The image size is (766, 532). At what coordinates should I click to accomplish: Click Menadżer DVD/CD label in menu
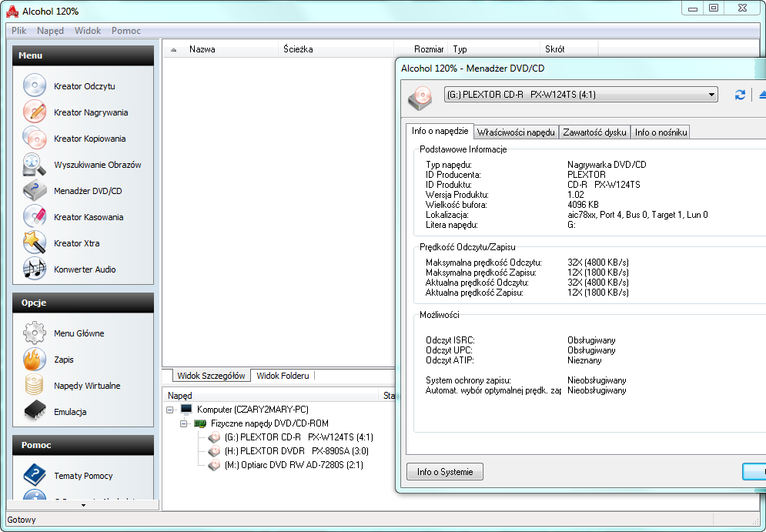click(88, 190)
